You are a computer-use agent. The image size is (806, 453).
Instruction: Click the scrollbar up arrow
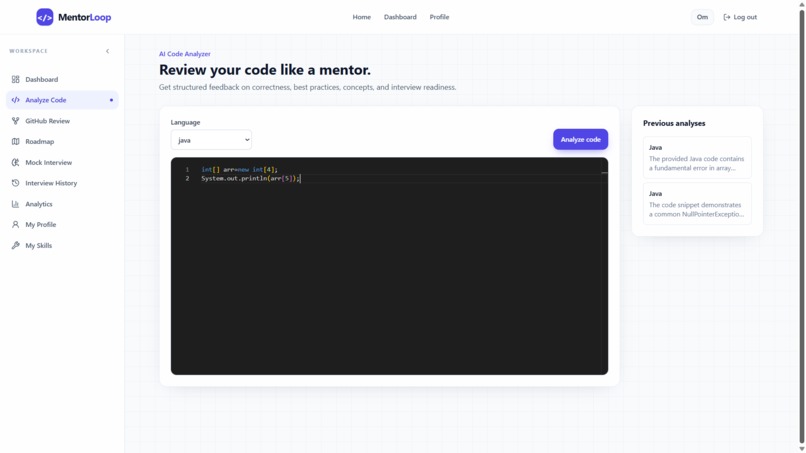pos(801,4)
